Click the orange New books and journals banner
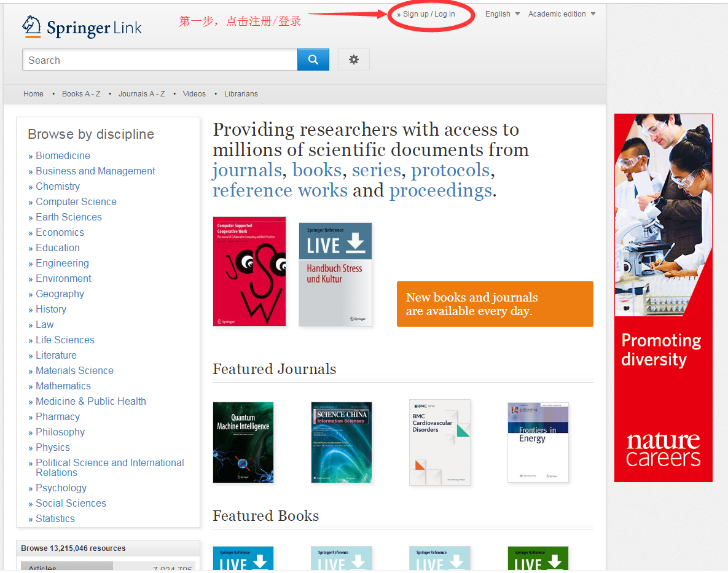Screen dimensions: 728x573 point(495,304)
